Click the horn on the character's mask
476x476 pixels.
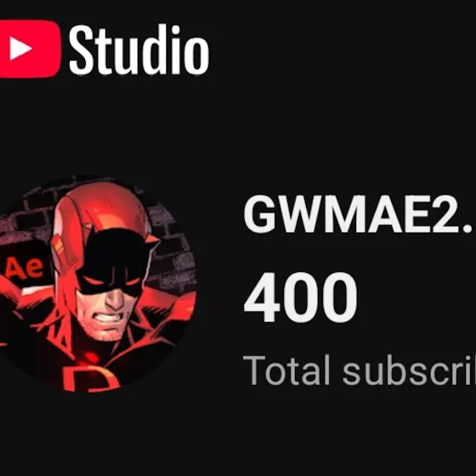pos(152,240)
